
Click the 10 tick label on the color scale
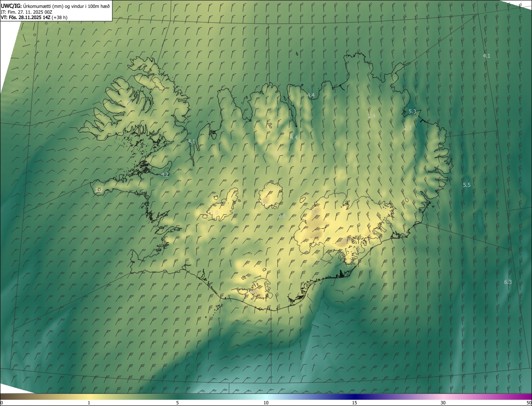pos(266,403)
